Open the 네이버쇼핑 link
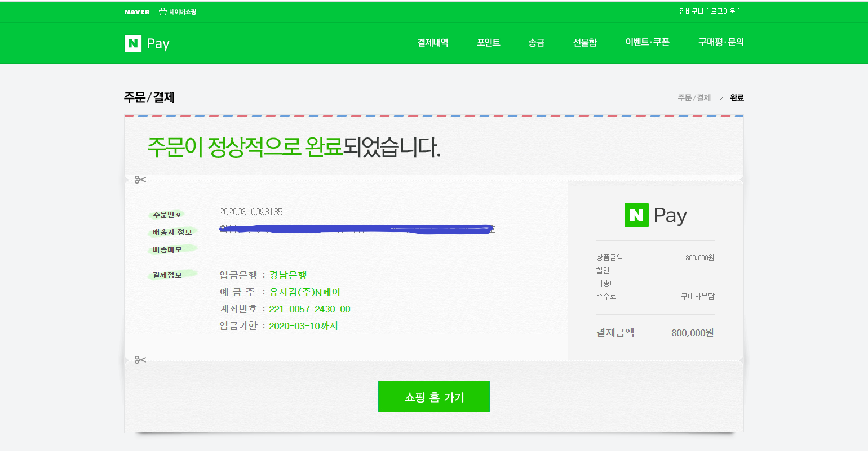Viewport: 868px width, 451px height. [183, 12]
